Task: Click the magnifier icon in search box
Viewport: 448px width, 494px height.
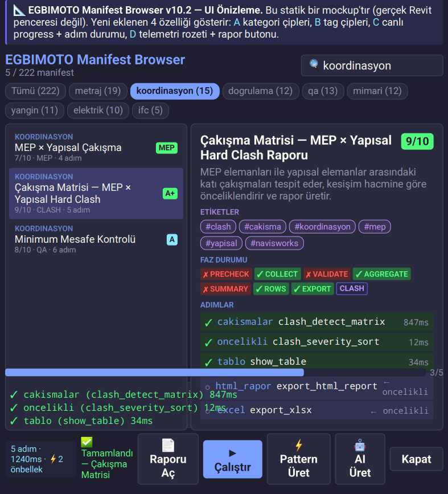Action: pos(314,65)
